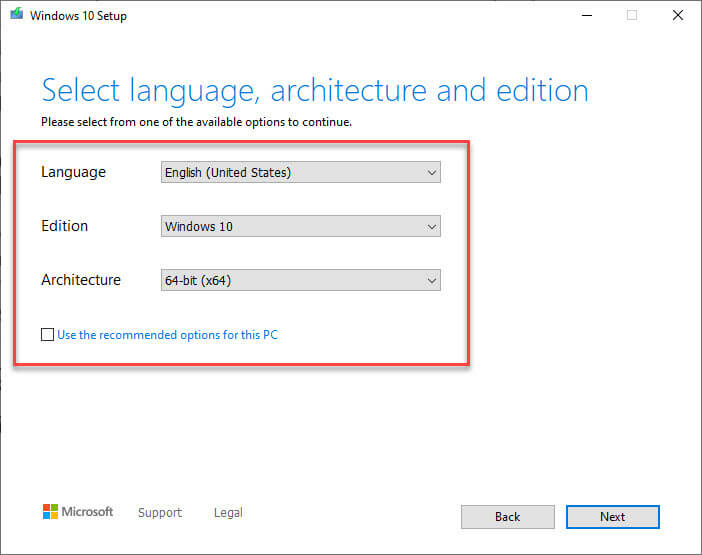This screenshot has width=702, height=555.
Task: Minimize the Windows 10 Setup window
Action: click(587, 16)
